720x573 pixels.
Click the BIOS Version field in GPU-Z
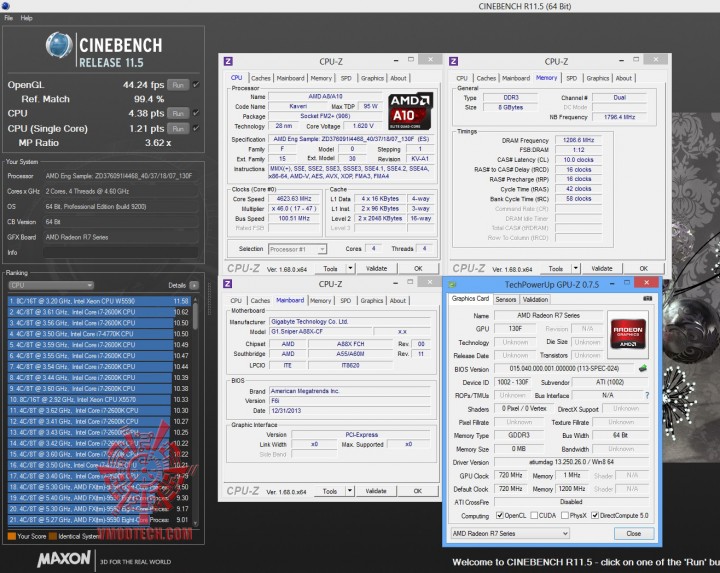(564, 369)
